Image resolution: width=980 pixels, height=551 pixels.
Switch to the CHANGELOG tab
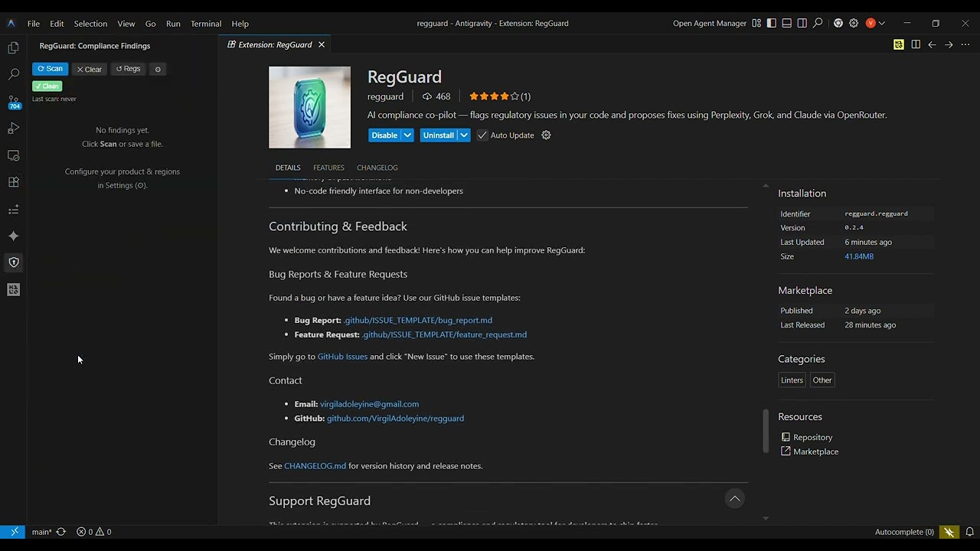(377, 168)
